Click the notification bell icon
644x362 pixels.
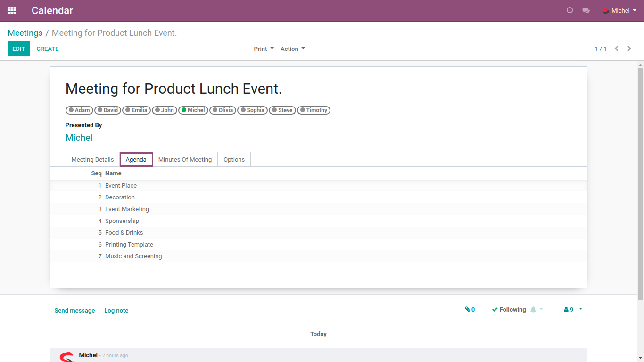(533, 310)
